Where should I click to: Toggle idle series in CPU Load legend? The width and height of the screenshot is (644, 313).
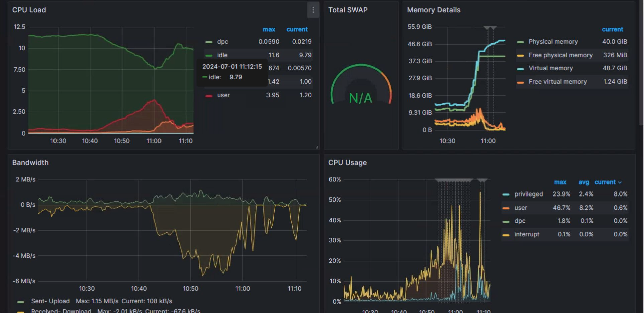point(222,55)
